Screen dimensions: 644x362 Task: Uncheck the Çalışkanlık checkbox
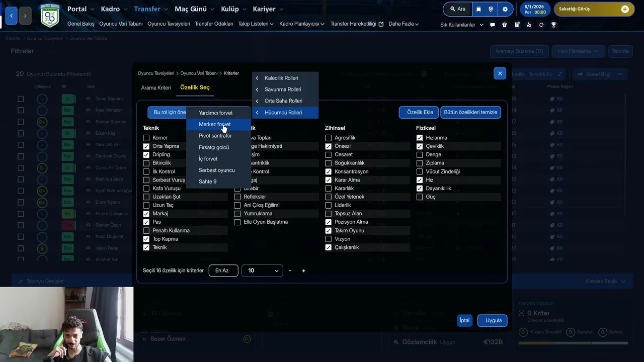[329, 247]
